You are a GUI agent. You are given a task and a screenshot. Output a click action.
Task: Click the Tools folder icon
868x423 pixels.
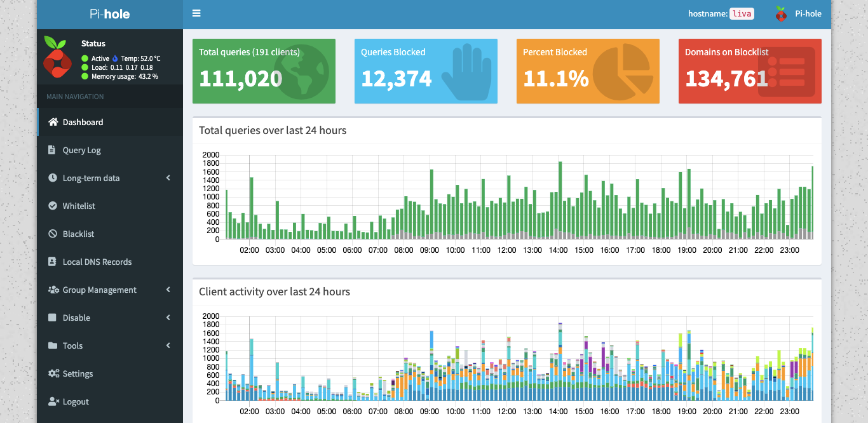(x=53, y=346)
